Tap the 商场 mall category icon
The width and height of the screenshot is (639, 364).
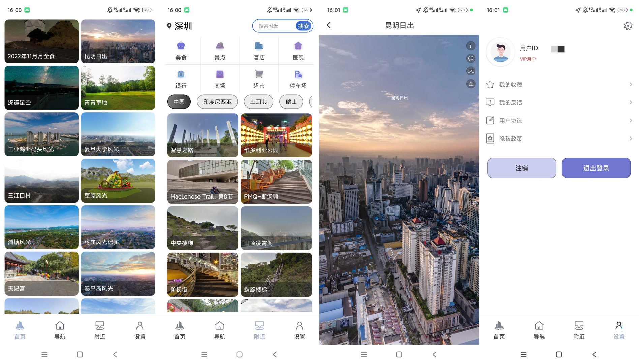coord(220,74)
